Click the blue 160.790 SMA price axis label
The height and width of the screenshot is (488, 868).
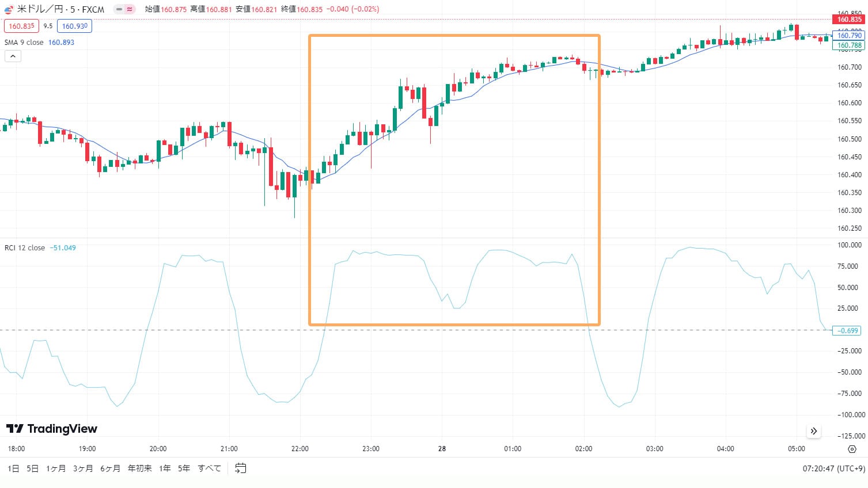pos(849,36)
